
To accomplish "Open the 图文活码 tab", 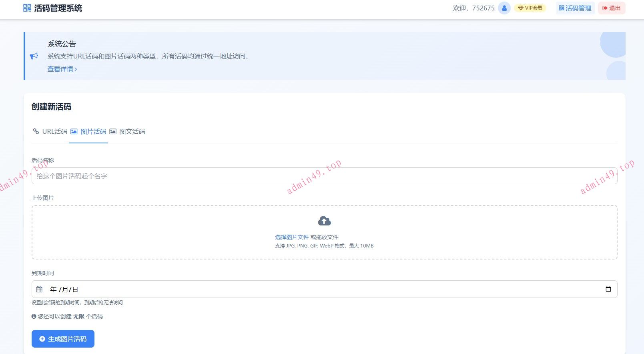I will point(127,131).
